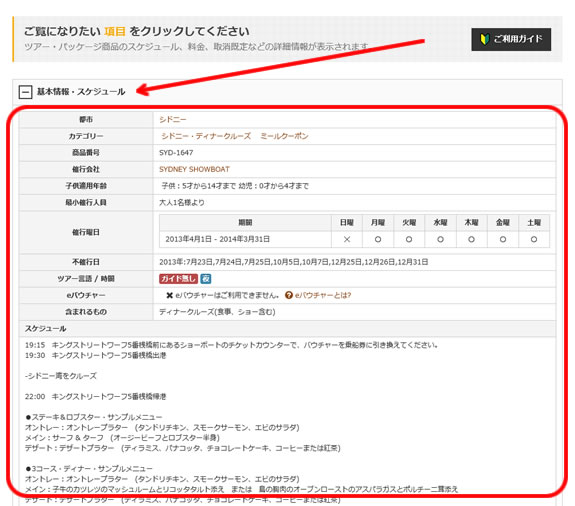Viewport: 575px width, 506px height.
Task: Click the ガイド無し red badge
Action: [178, 279]
